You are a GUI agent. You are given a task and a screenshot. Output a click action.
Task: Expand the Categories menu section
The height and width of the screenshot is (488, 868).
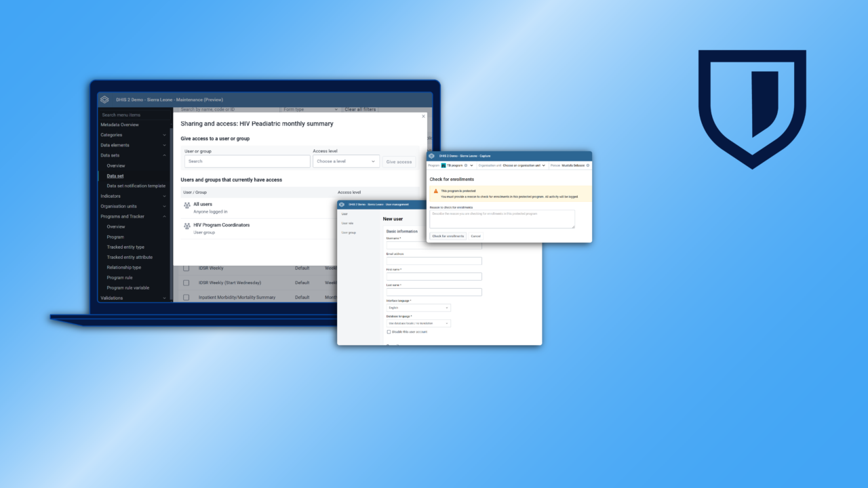(164, 135)
